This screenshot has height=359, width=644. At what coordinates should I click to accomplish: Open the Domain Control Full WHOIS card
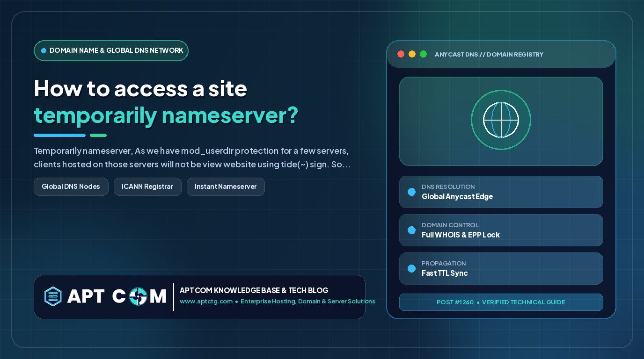(501, 230)
